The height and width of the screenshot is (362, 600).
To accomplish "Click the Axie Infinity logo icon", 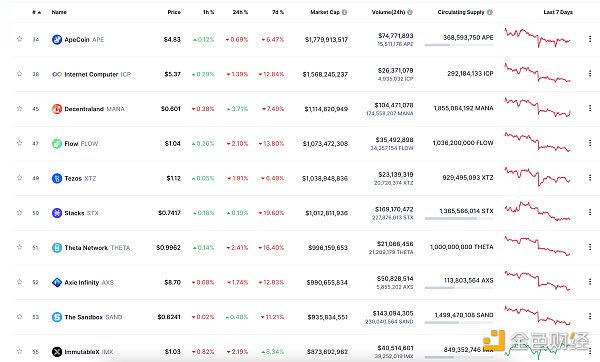I will [57, 282].
